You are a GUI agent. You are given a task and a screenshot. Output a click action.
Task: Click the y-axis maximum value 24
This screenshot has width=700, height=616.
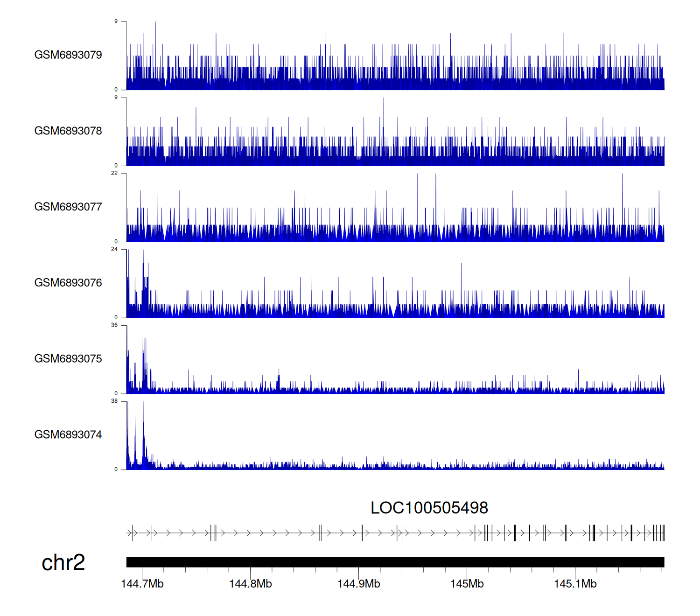coord(114,249)
